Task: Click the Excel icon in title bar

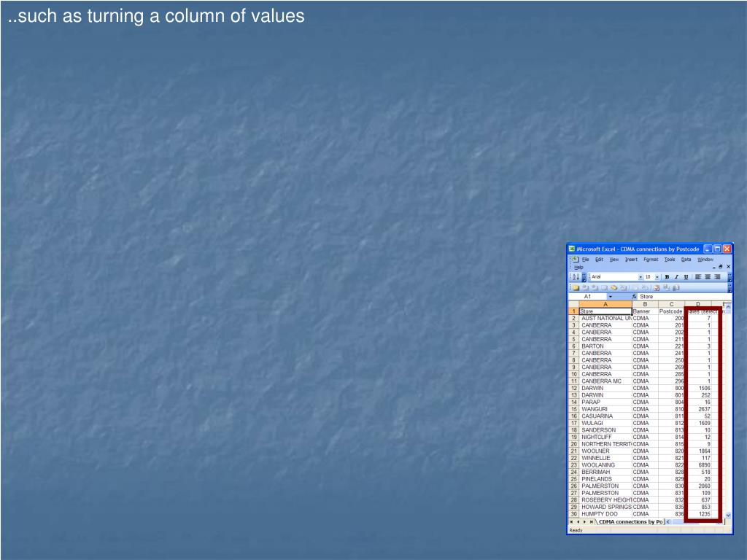Action: 572,249
